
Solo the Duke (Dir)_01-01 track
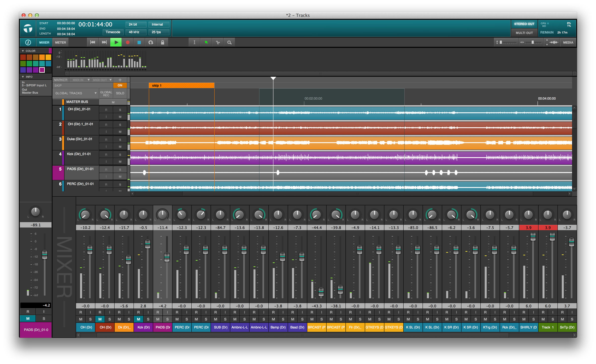120,140
